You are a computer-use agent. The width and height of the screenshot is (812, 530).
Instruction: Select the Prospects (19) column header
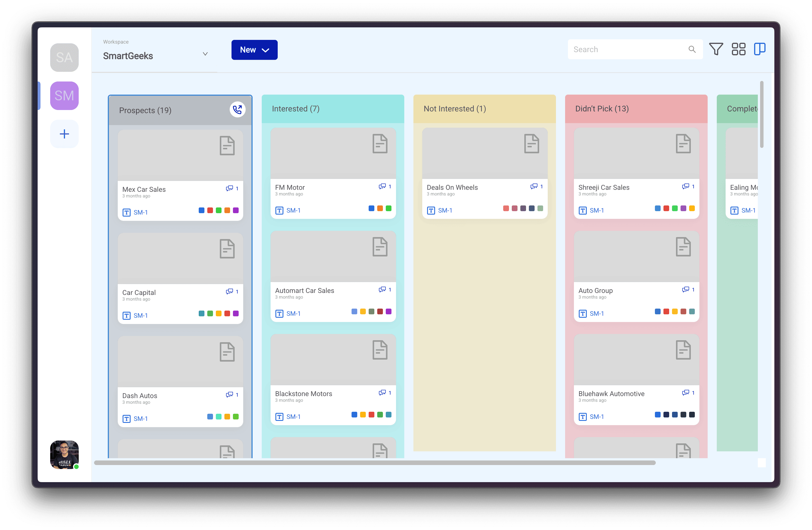pos(145,109)
